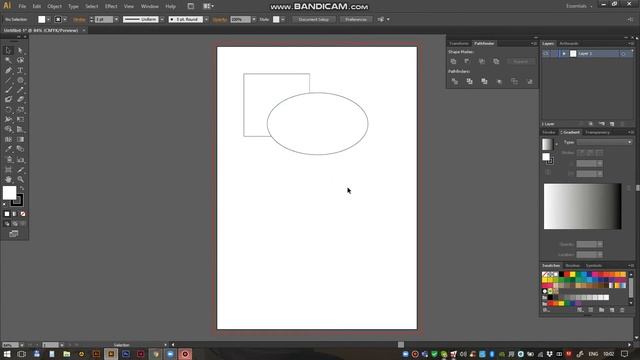Click target circle of Layer 1

(623, 53)
